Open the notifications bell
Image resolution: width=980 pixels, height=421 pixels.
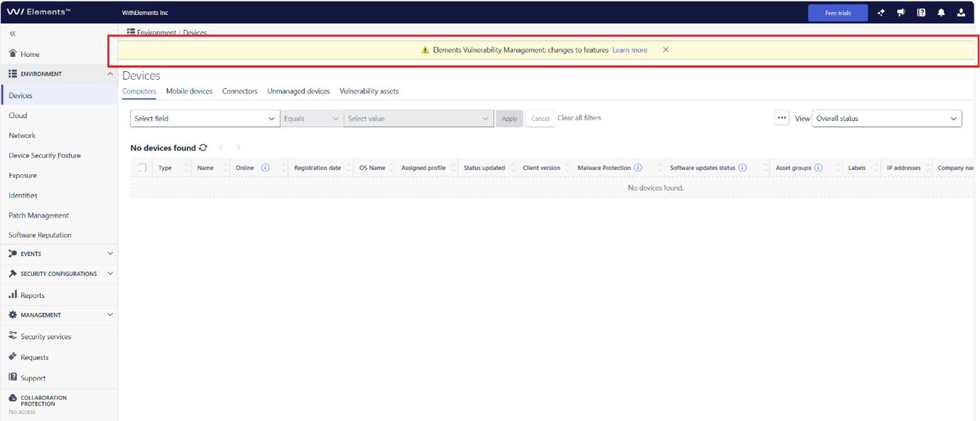tap(941, 13)
